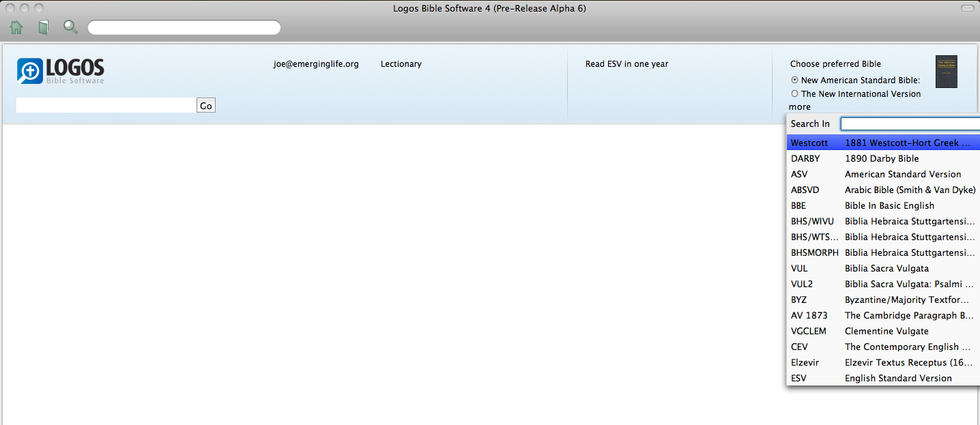Click the window toolbar toggle pill button
This screenshot has width=980, height=425.
point(967,8)
